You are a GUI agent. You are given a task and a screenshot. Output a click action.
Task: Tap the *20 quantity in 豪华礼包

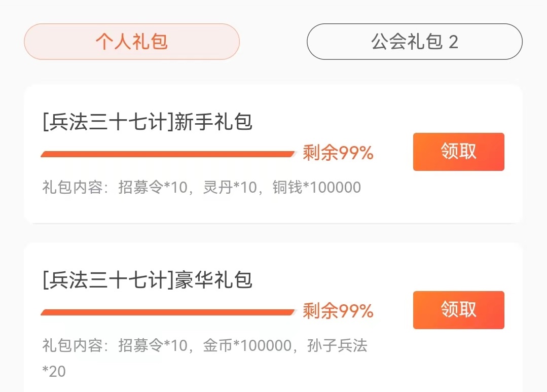coord(54,371)
